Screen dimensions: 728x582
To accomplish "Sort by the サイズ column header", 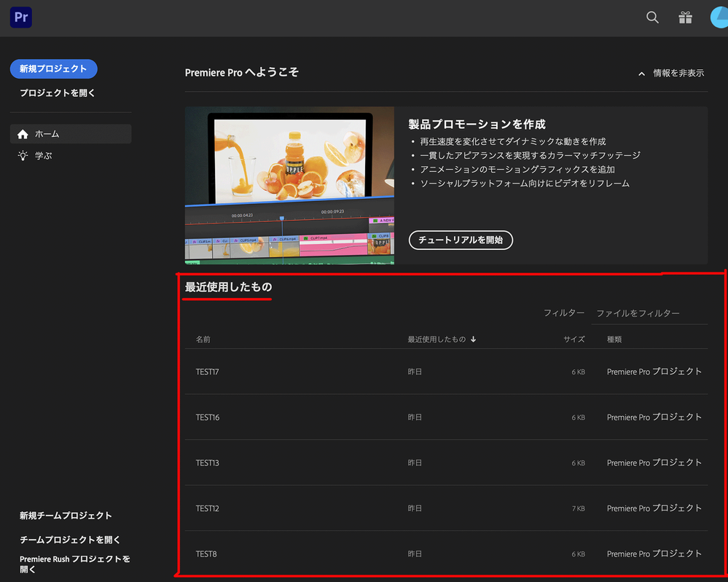I will (x=574, y=339).
